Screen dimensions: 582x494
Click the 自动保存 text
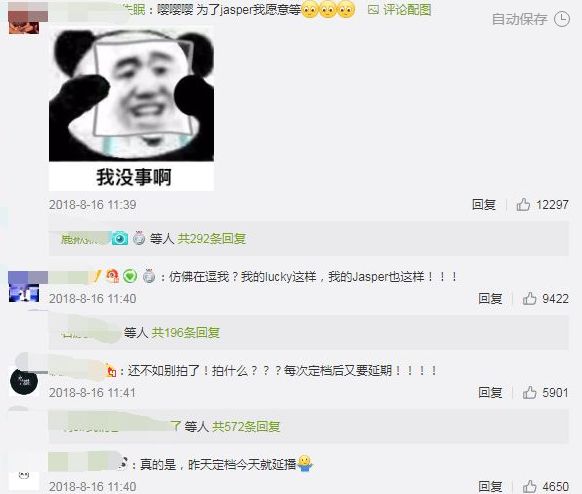click(519, 19)
